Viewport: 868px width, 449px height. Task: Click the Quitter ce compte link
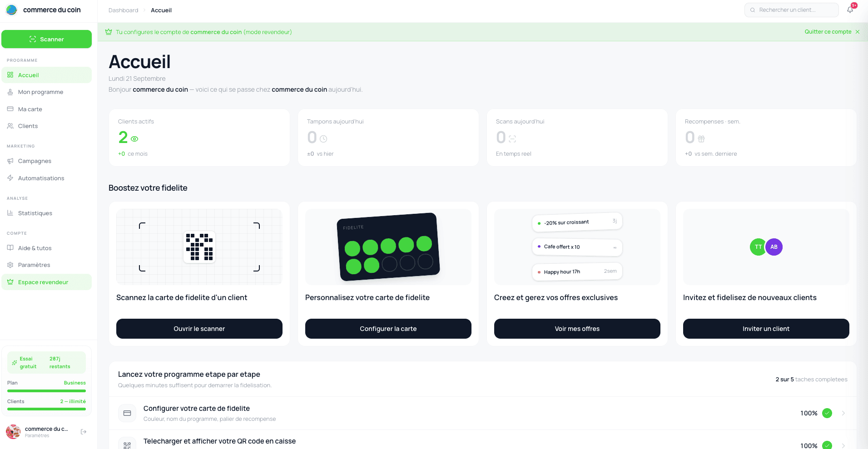click(x=828, y=32)
